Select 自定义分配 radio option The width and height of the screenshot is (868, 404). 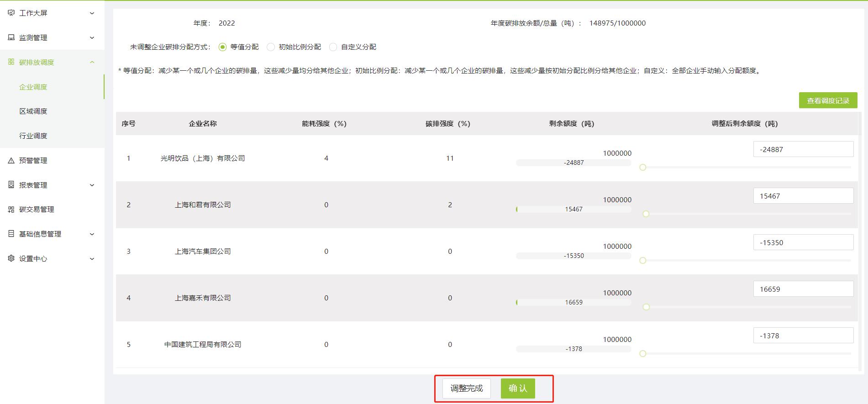coord(333,47)
